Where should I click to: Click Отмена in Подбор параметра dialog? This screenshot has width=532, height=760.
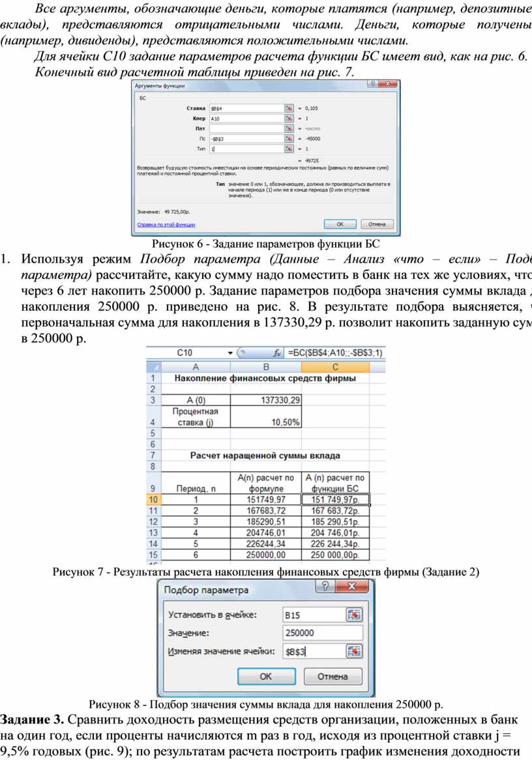[332, 676]
